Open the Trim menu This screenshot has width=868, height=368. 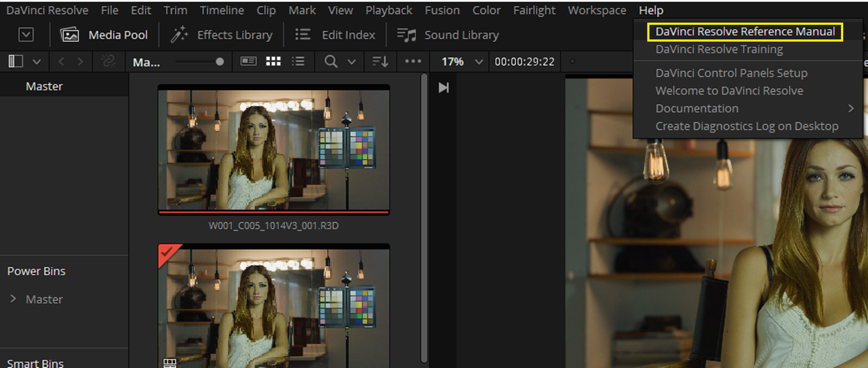[x=176, y=10]
